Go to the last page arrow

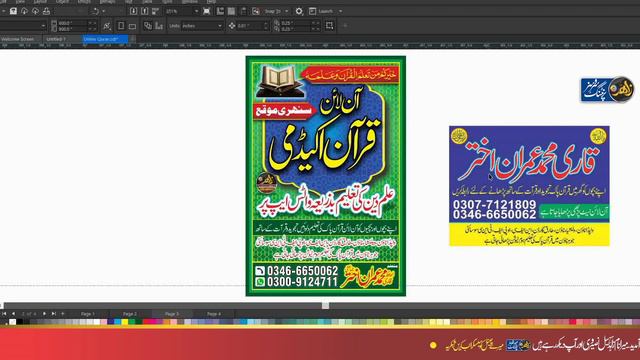tap(53, 313)
